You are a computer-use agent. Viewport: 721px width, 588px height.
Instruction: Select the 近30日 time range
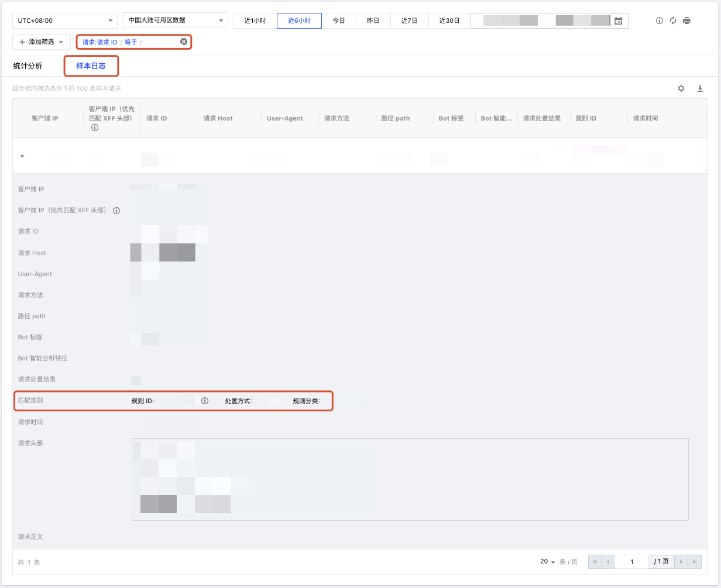coord(449,20)
